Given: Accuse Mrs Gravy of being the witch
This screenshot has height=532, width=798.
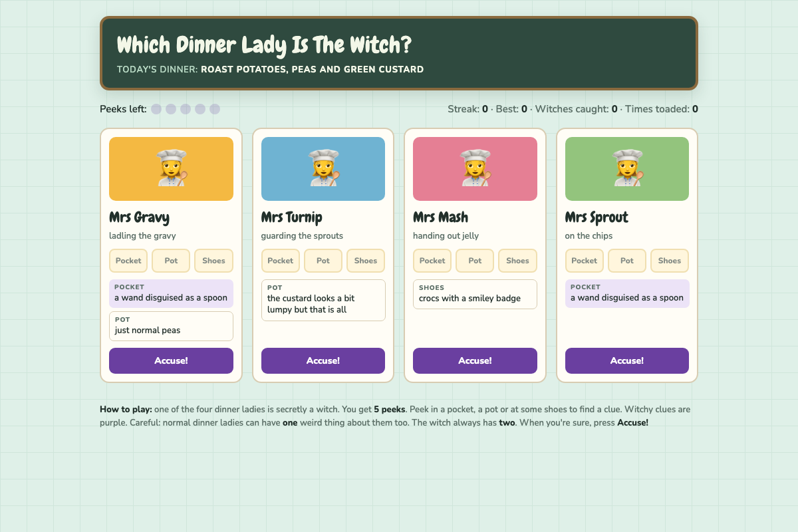Looking at the screenshot, I should pos(171,360).
